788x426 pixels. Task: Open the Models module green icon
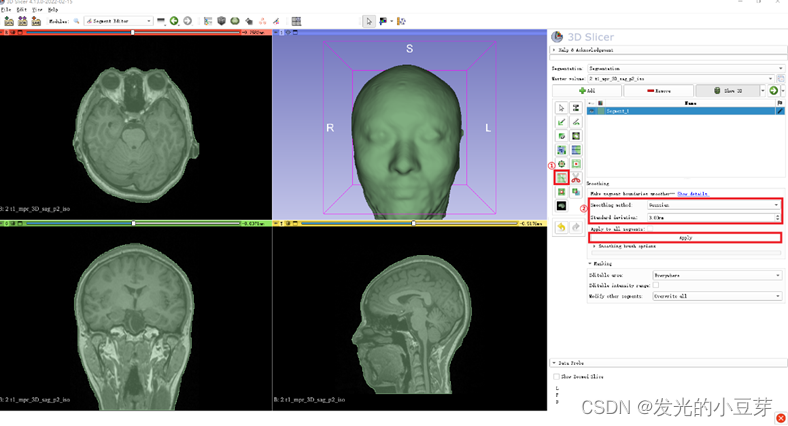pyautogui.click(x=235, y=21)
